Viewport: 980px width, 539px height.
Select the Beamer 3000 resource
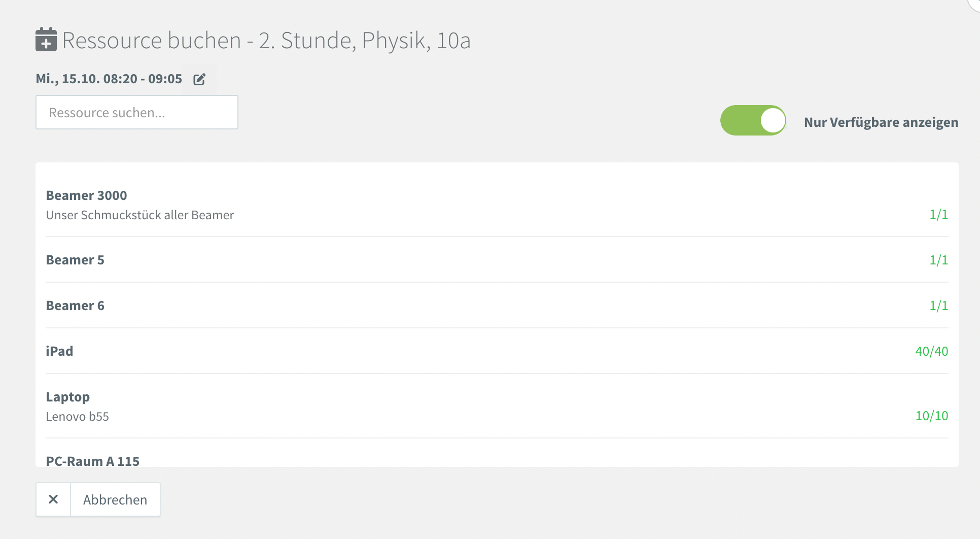[x=86, y=196]
